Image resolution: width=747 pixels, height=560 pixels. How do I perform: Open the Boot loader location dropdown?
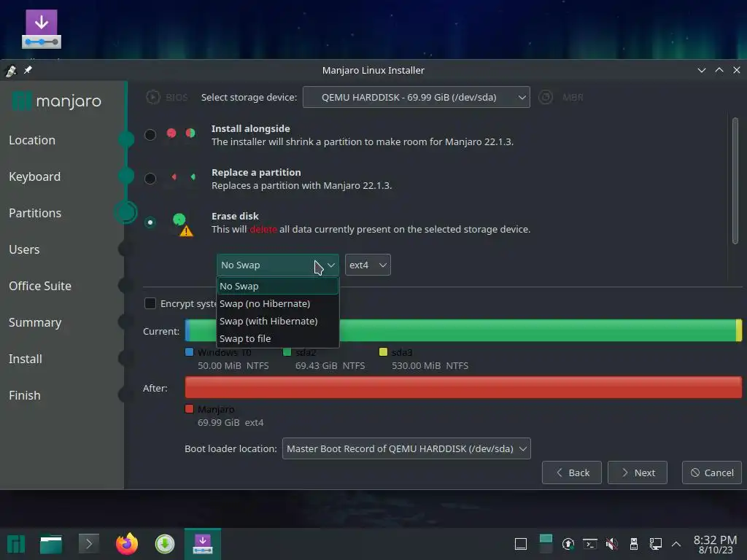406,448
